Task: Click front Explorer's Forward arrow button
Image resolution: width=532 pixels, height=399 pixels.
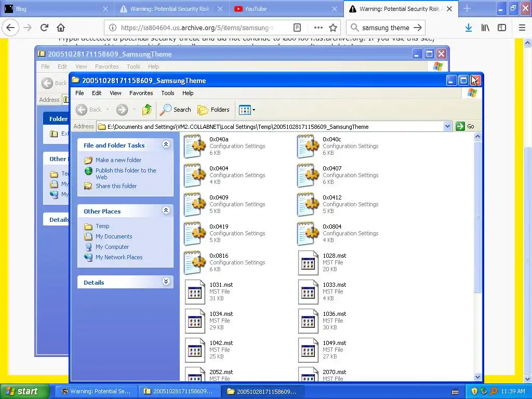Action: [x=122, y=110]
